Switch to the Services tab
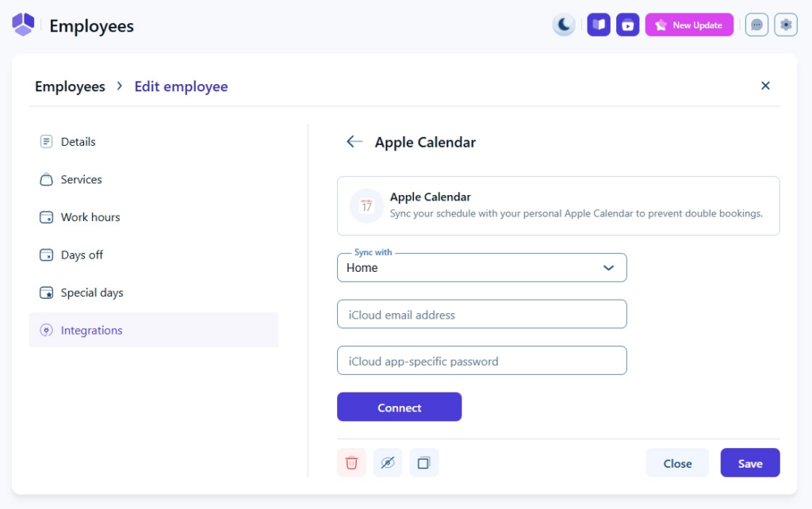This screenshot has height=509, width=812. pos(81,180)
